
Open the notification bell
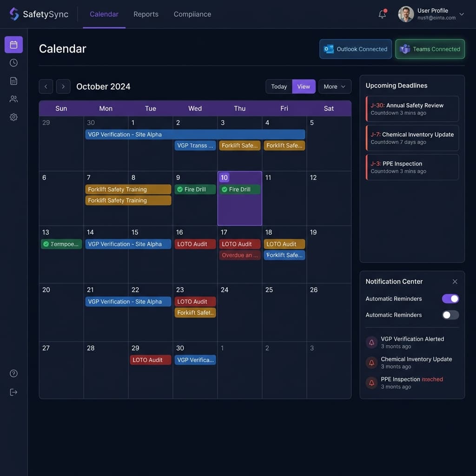click(382, 14)
